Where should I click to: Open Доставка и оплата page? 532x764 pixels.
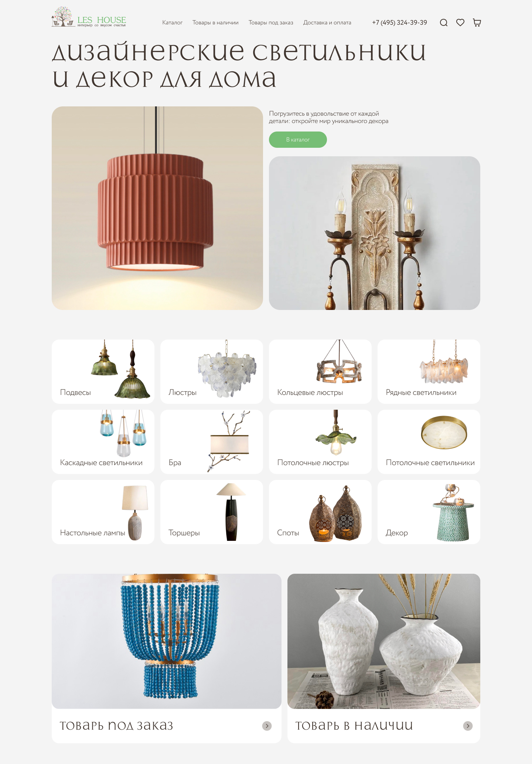[x=327, y=23]
